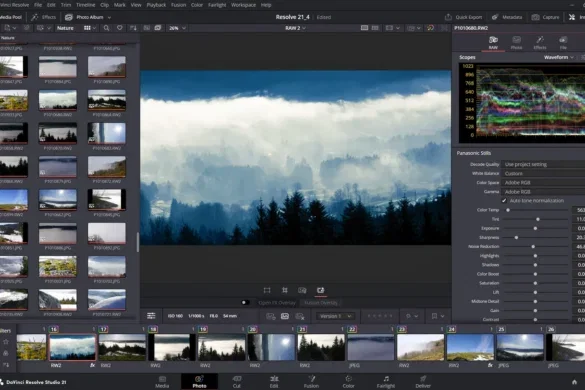Switch to the Color page tab
Screen dimensions: 585x390
pos(348,382)
